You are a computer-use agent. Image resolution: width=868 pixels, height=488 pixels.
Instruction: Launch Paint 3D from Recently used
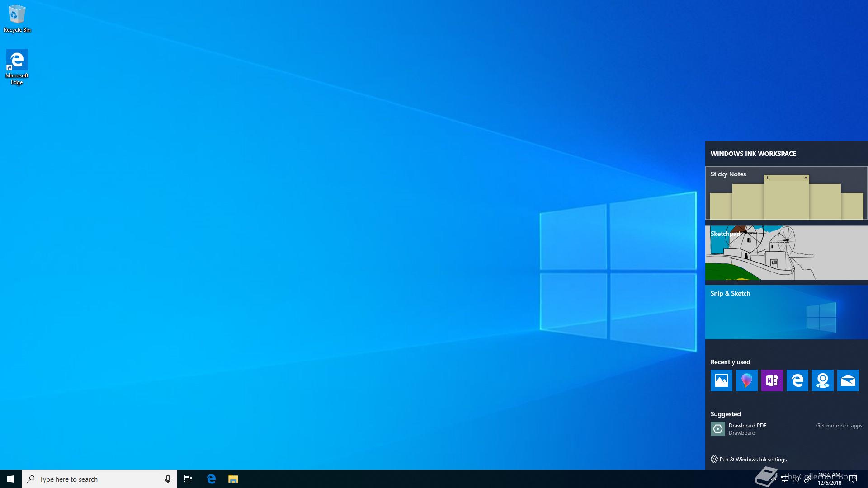point(746,380)
